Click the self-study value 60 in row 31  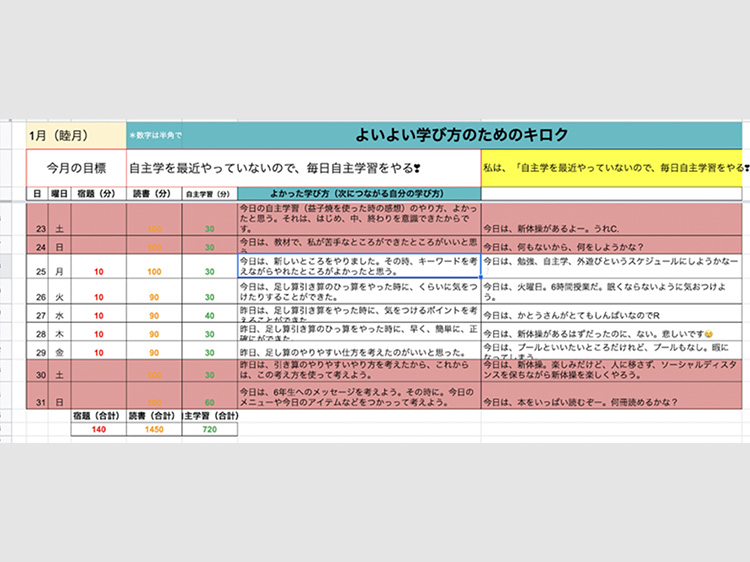(x=210, y=396)
